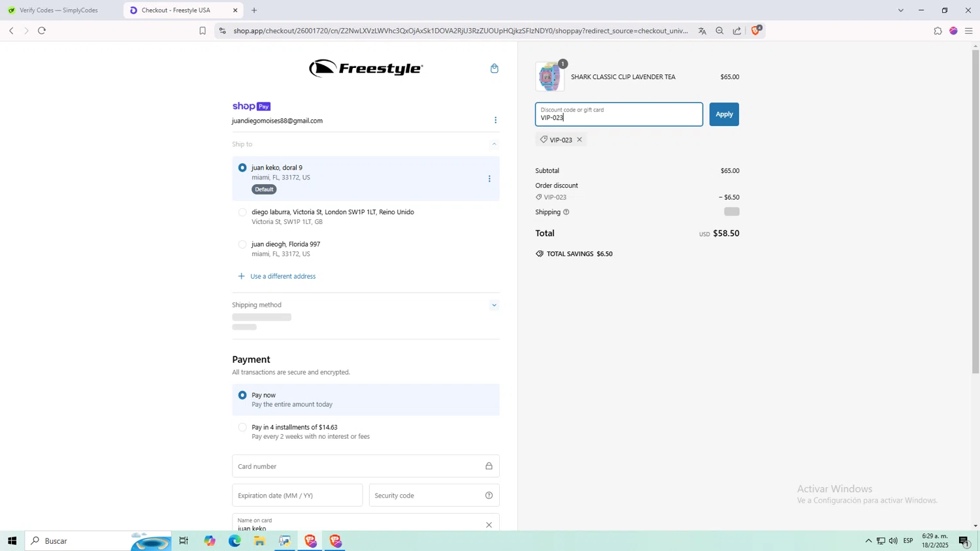The width and height of the screenshot is (980, 551).
Task: Click the total amount $58.50
Action: click(726, 233)
